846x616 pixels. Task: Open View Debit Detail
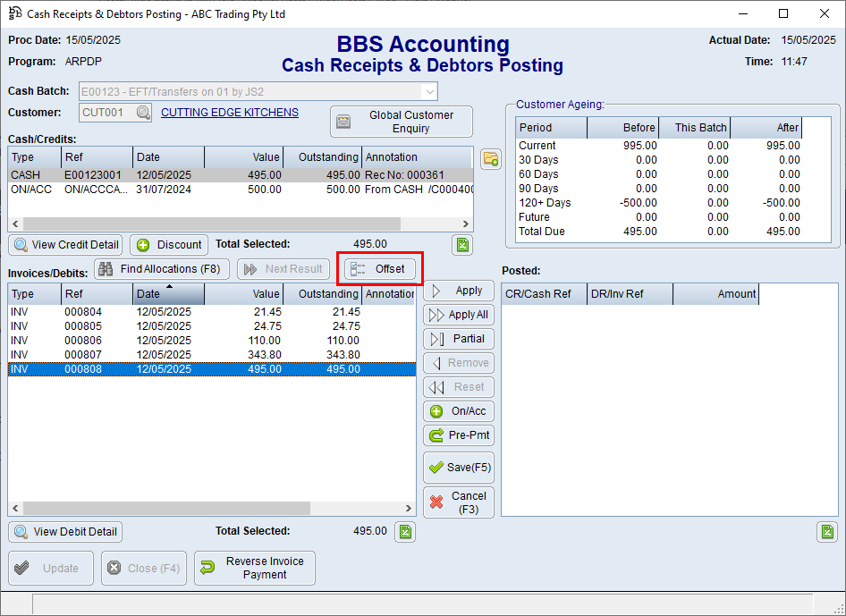coord(64,531)
